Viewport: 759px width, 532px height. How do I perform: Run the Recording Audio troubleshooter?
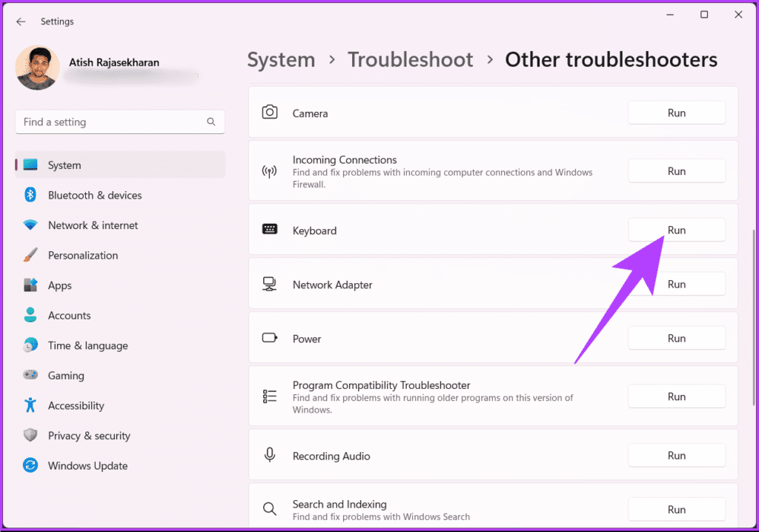(676, 456)
